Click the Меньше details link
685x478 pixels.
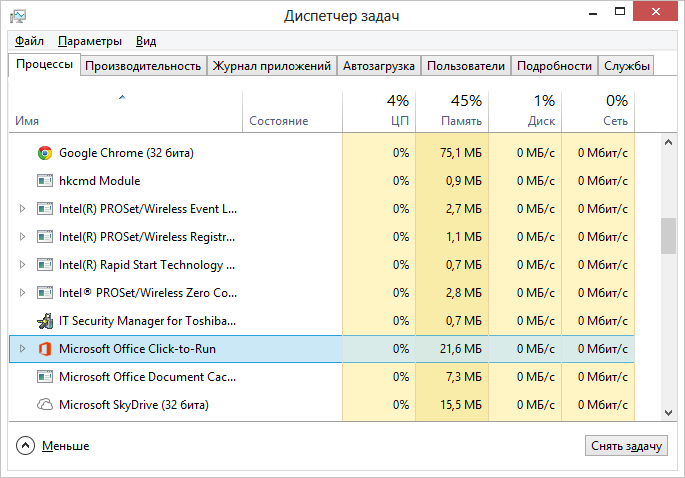66,446
